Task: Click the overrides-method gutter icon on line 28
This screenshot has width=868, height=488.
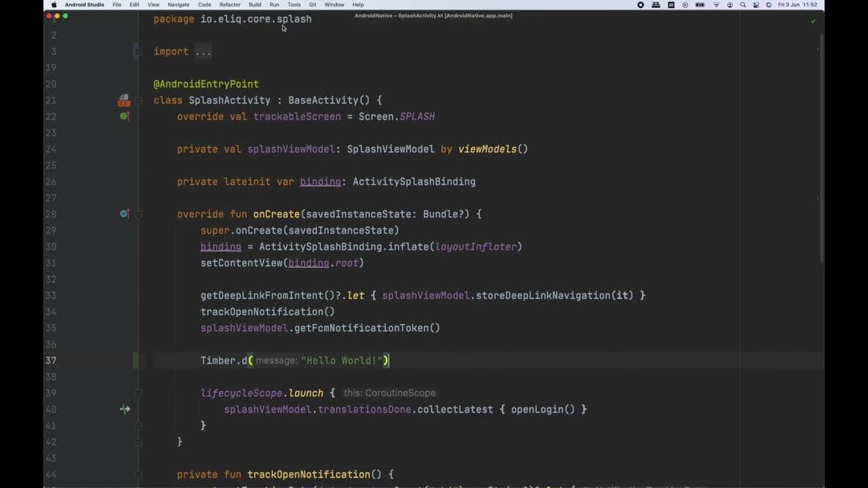Action: [x=124, y=214]
